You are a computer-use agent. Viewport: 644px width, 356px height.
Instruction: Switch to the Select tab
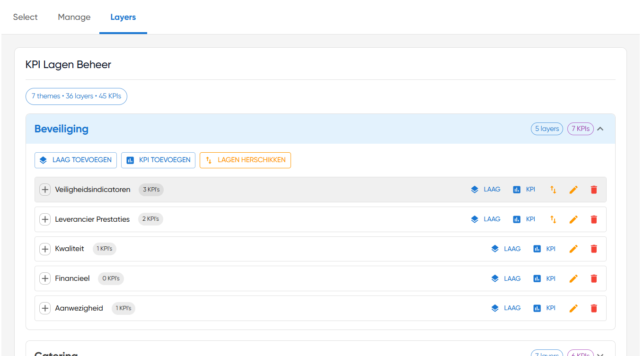(x=26, y=17)
